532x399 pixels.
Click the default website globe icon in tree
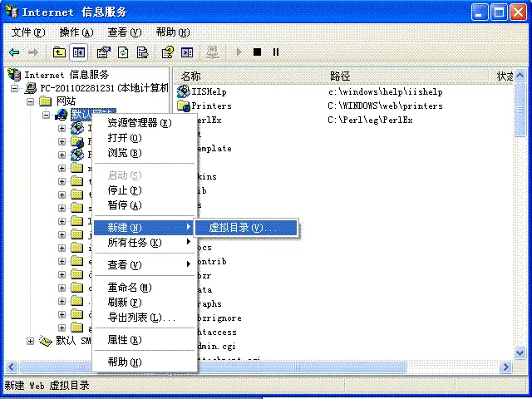tap(61, 115)
